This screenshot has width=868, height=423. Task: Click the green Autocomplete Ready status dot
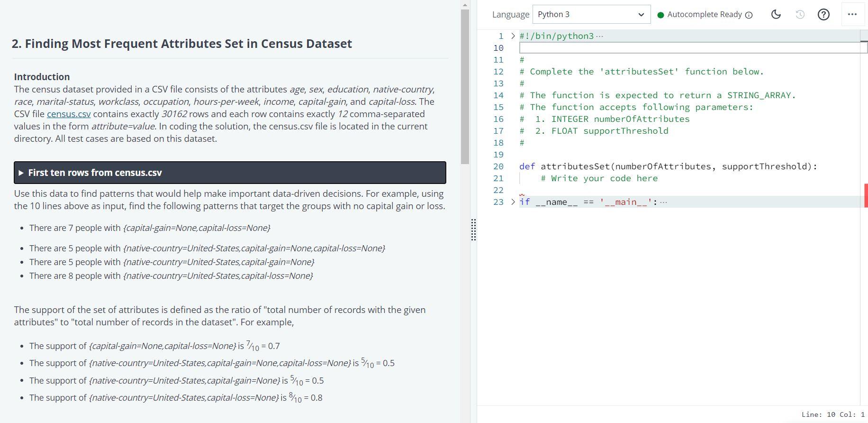pos(660,15)
